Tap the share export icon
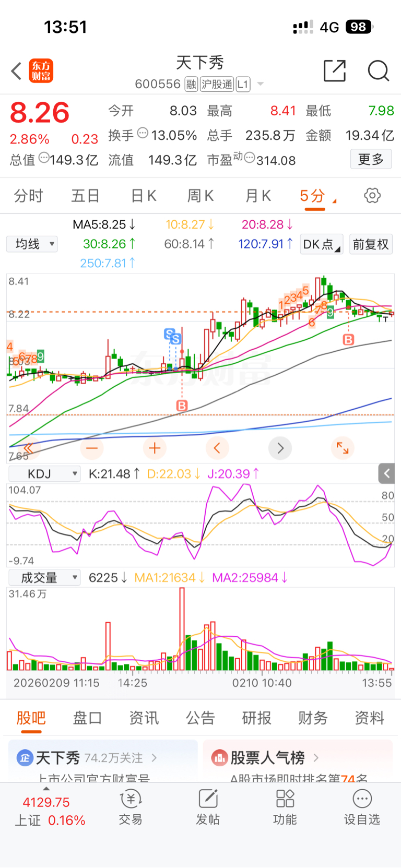This screenshot has width=401, height=868. point(335,70)
